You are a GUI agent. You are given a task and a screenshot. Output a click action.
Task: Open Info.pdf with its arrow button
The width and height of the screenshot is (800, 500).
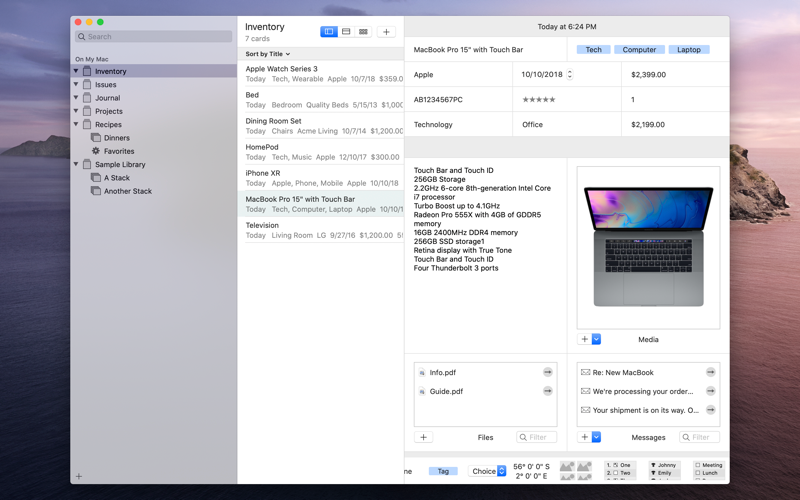547,372
